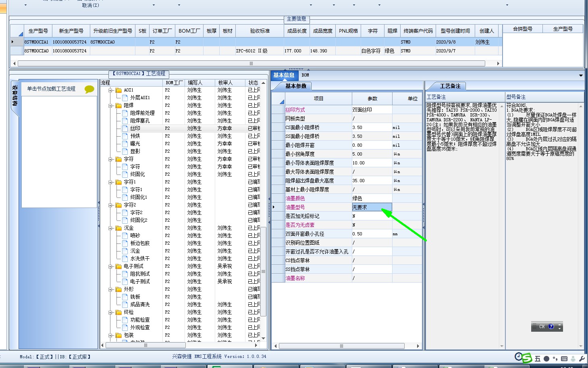This screenshot has height=368, width=588.
Task: Click the 五 Wubi mode icon on IME bar
Action: click(537, 359)
